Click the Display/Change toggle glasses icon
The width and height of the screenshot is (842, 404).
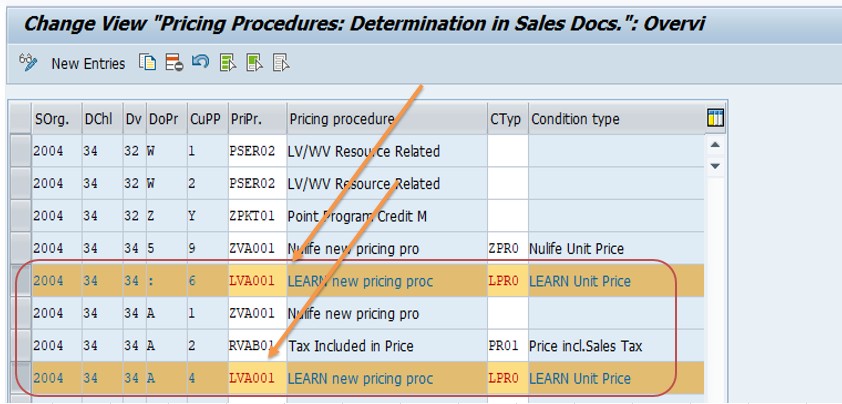tap(27, 63)
